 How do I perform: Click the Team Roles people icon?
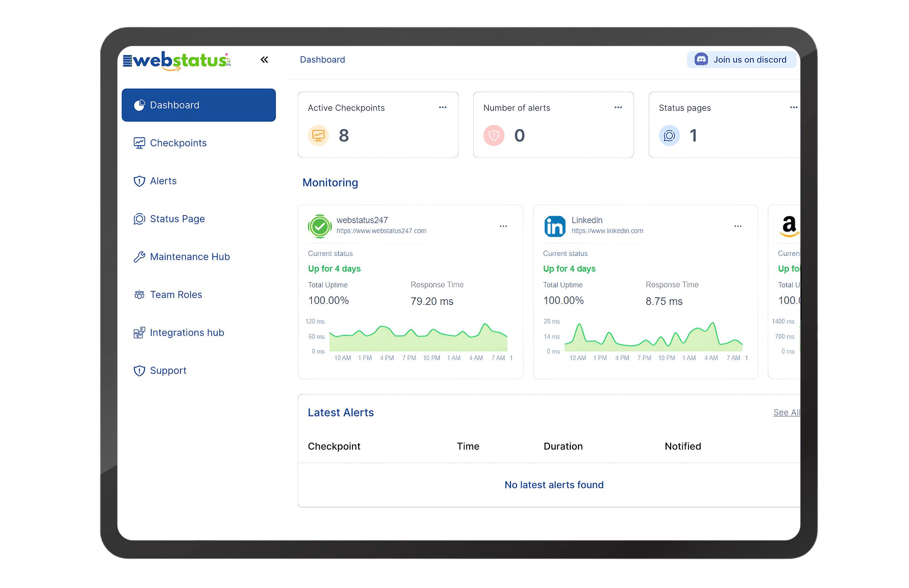(139, 294)
